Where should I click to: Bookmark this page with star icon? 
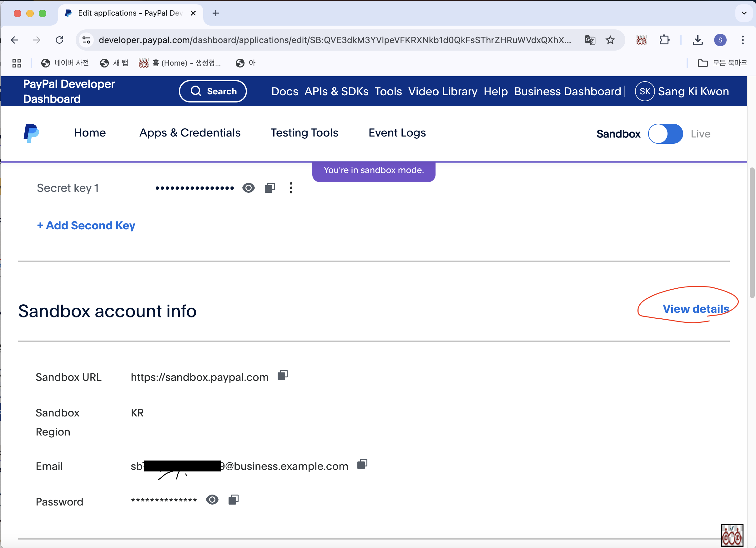click(x=610, y=40)
